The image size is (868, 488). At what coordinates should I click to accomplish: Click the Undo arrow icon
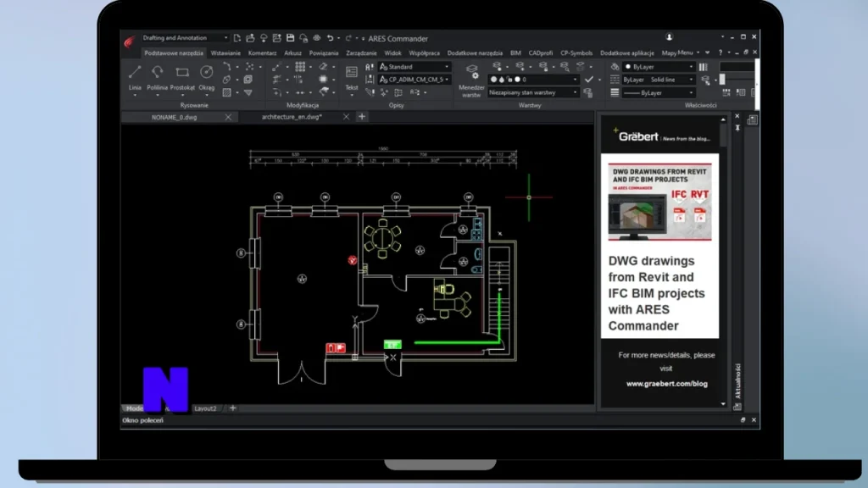(330, 38)
